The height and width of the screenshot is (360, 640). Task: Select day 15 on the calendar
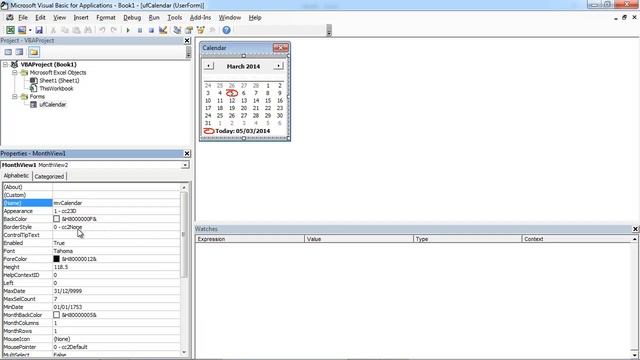[x=268, y=101]
